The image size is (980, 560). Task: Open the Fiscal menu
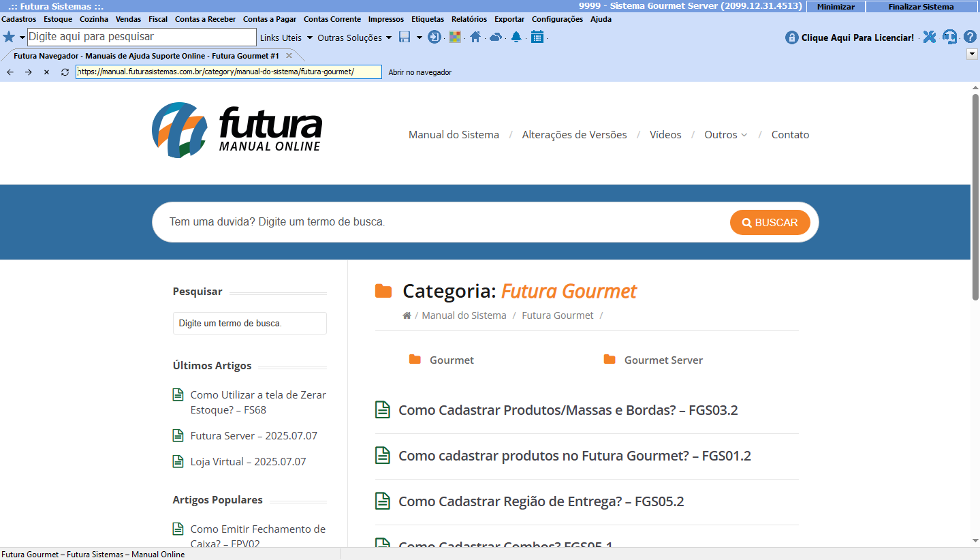158,19
